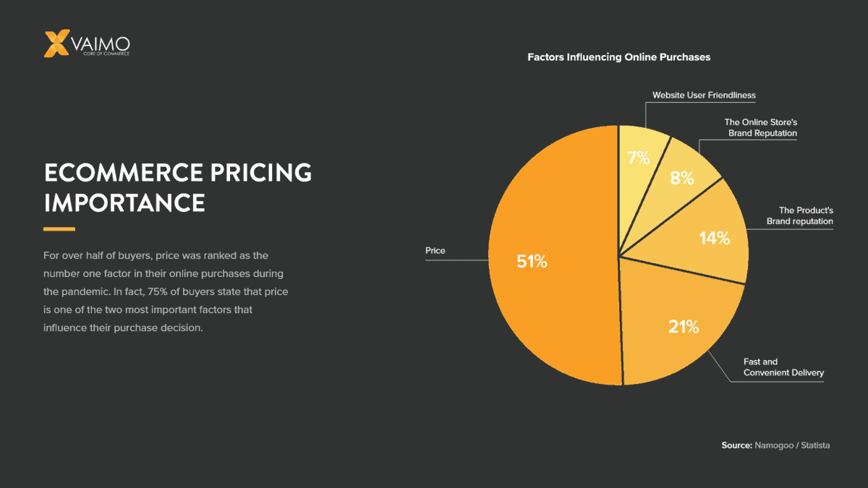Image resolution: width=868 pixels, height=488 pixels.
Task: Click the Factors Influencing Online Purchases title
Action: tap(619, 56)
